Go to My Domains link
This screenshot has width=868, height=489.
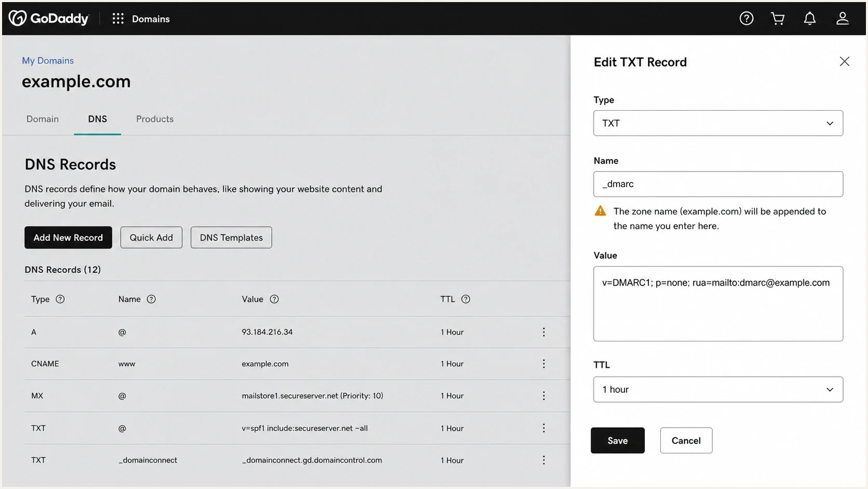tap(48, 61)
